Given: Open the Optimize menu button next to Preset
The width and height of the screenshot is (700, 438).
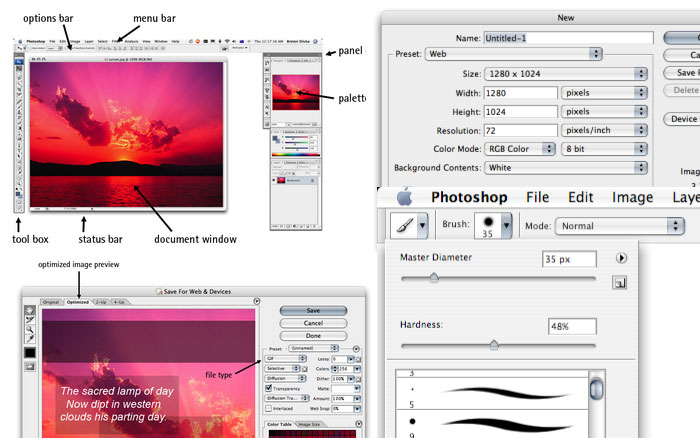Looking at the screenshot, I should 356,349.
